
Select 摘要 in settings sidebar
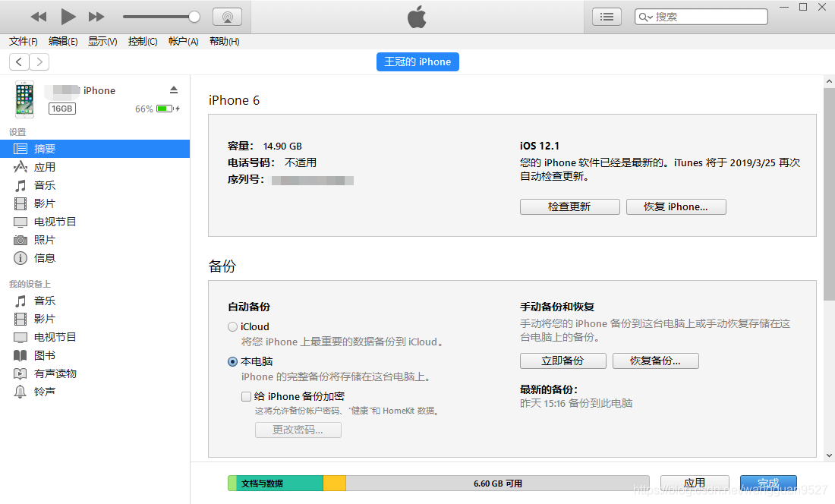pos(95,149)
